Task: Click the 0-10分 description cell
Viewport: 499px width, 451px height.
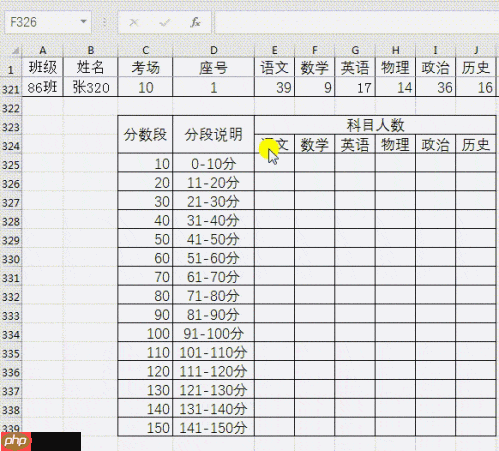Action: click(213, 163)
